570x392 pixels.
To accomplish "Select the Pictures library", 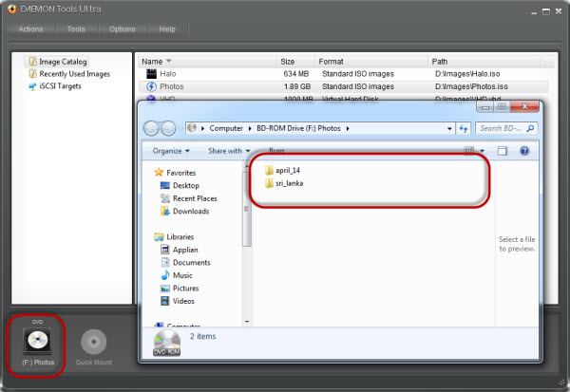I will point(180,289).
